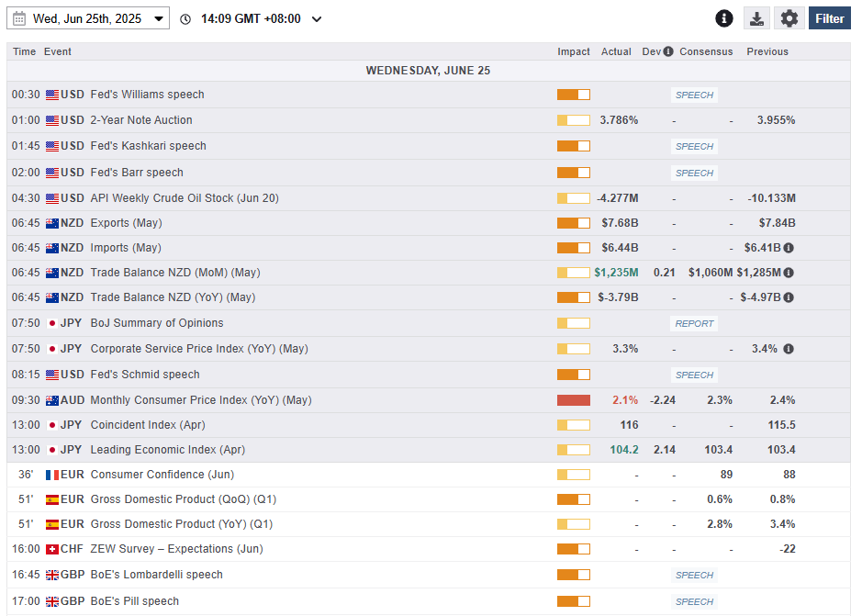
Task: Click the info icon beside Imports previous $6.41B
Action: 789,247
